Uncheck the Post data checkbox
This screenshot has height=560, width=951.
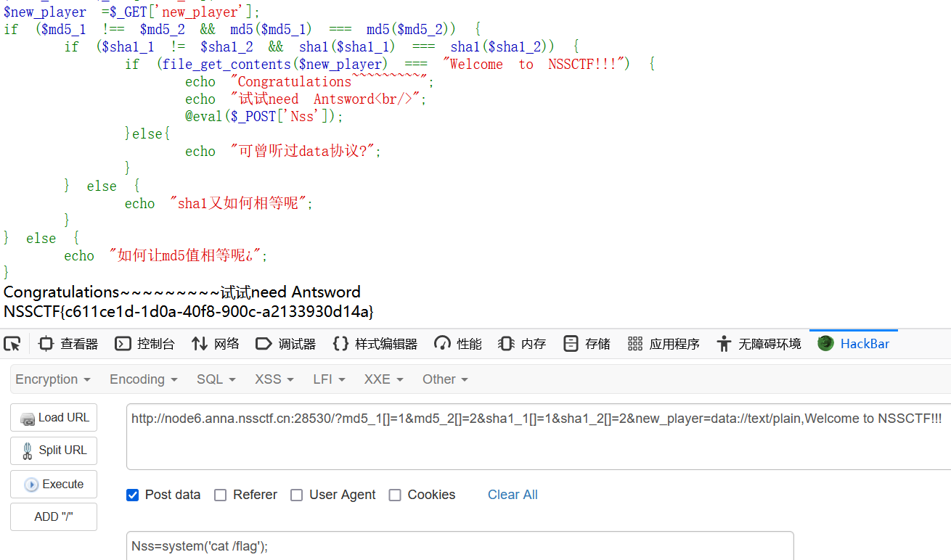pos(132,495)
